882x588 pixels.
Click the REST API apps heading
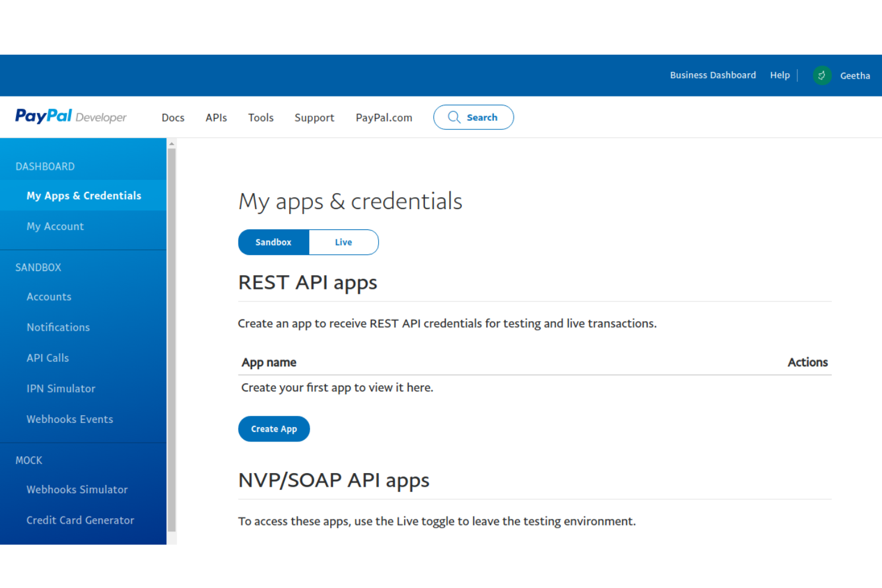(x=308, y=283)
